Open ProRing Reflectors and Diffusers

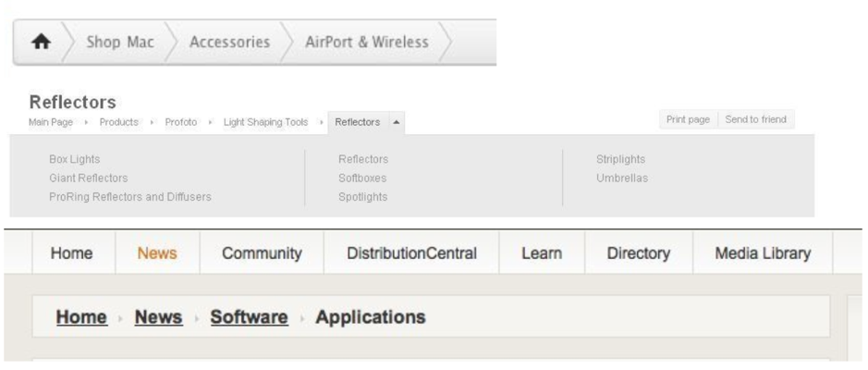click(x=129, y=197)
